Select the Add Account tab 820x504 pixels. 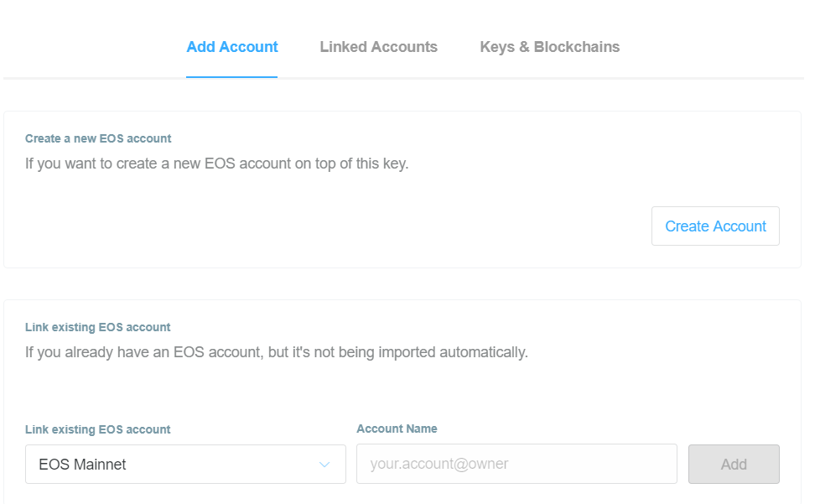point(232,47)
